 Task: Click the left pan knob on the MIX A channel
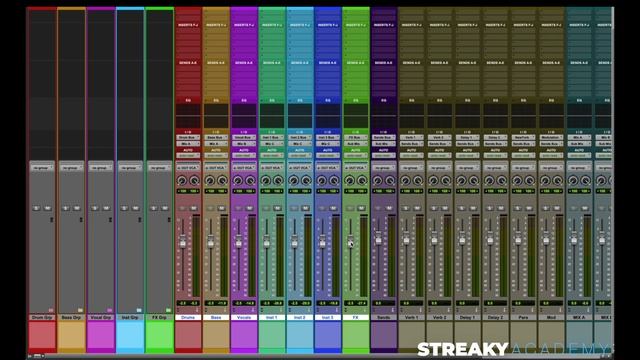tap(573, 180)
